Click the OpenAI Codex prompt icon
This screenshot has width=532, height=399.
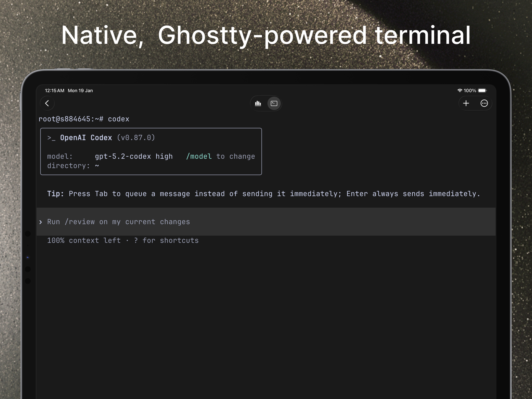pos(51,138)
